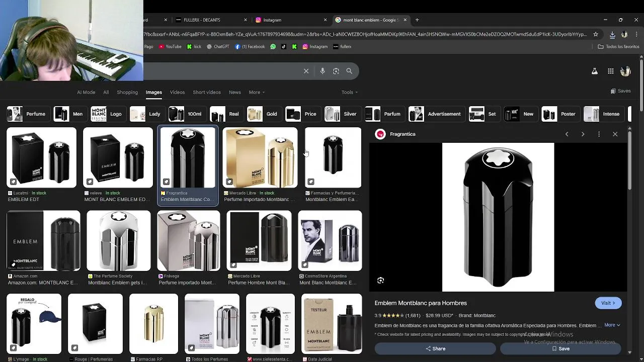The image size is (644, 362).
Task: Open the (1) Facebook bookmark
Action: point(250,46)
